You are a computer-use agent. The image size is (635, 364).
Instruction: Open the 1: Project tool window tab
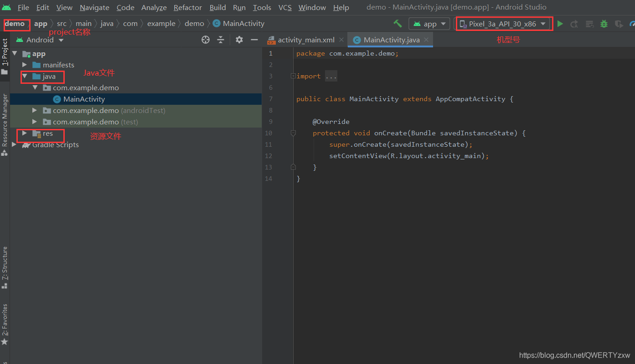click(x=5, y=56)
